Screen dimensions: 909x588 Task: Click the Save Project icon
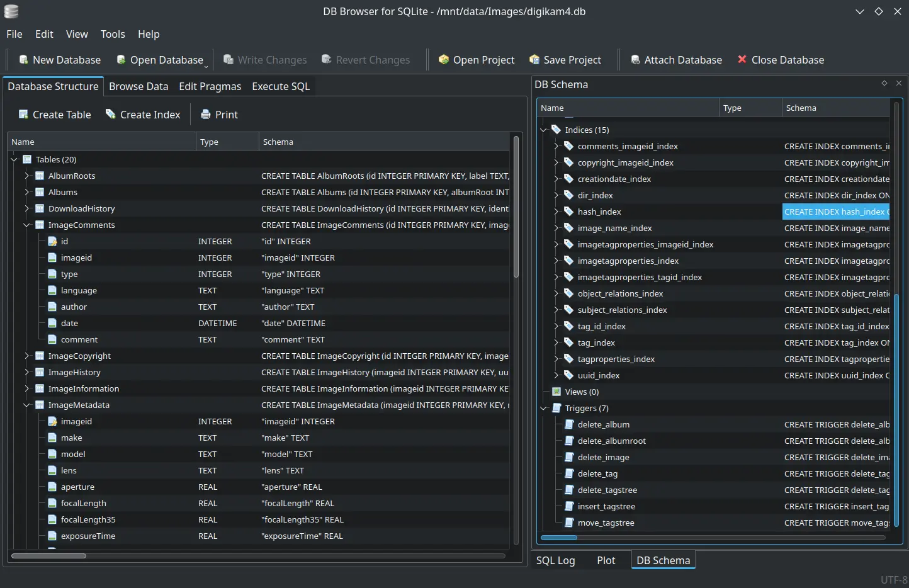(534, 60)
